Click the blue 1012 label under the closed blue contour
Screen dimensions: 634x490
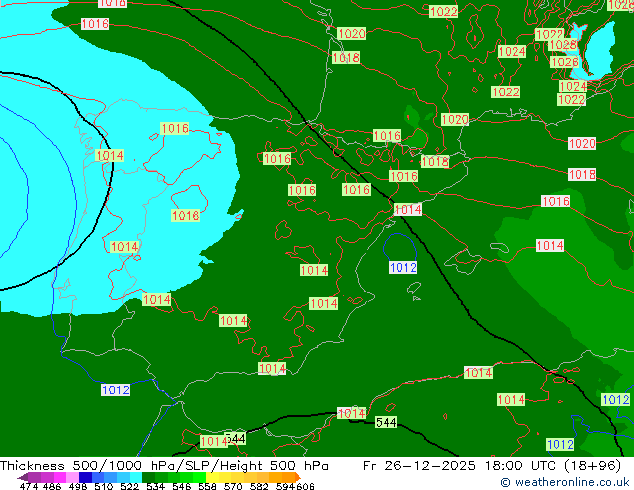[x=403, y=267]
